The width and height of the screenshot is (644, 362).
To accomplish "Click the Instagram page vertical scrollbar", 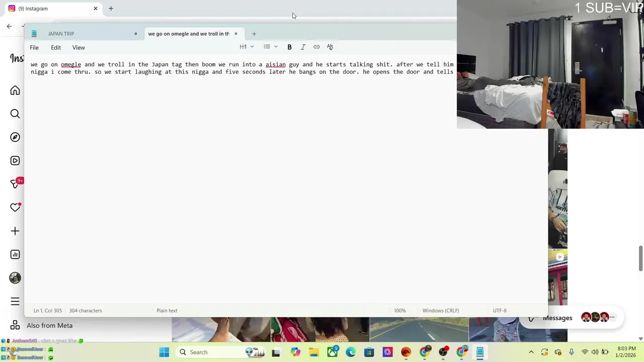I will click(x=640, y=259).
